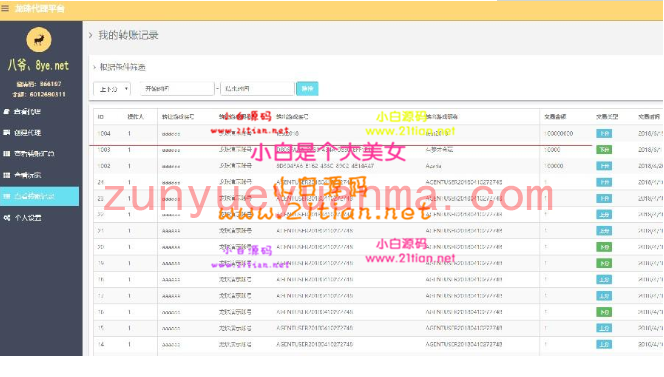664x377 pixels.
Task: Click the grid icon on the highlighted sidebar item
Action: tap(6, 196)
